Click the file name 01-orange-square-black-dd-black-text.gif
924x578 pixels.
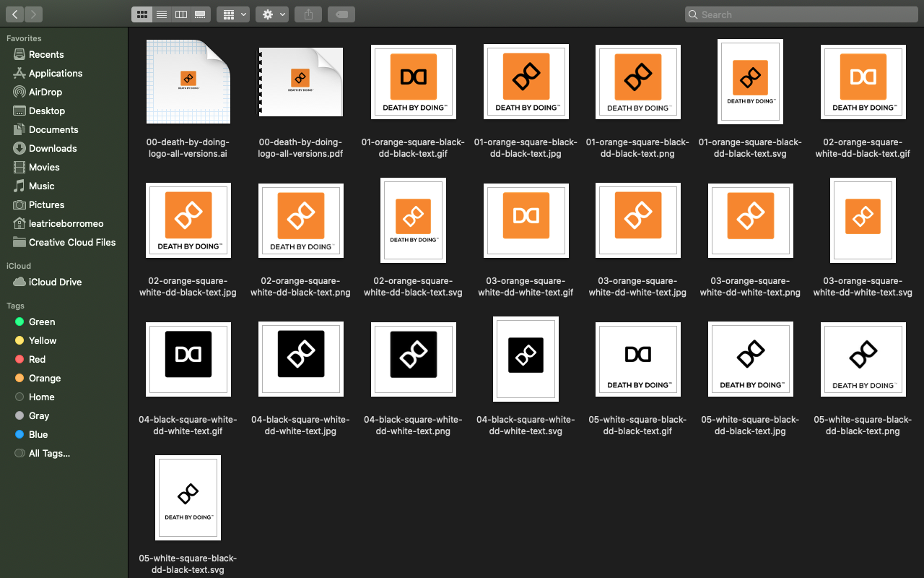point(413,148)
